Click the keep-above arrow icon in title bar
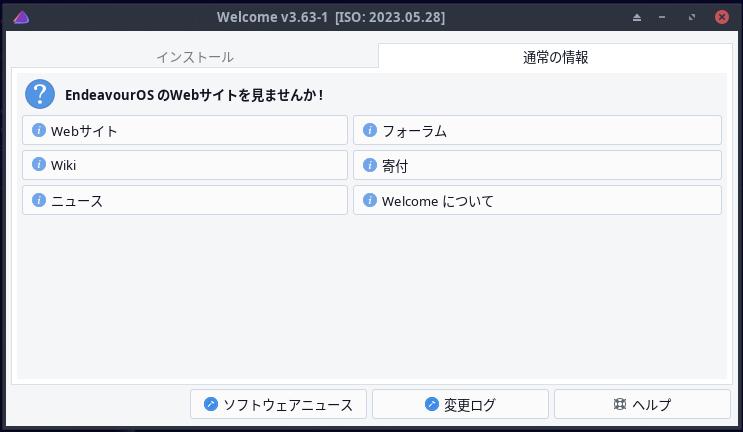The image size is (743, 432). 637,18
